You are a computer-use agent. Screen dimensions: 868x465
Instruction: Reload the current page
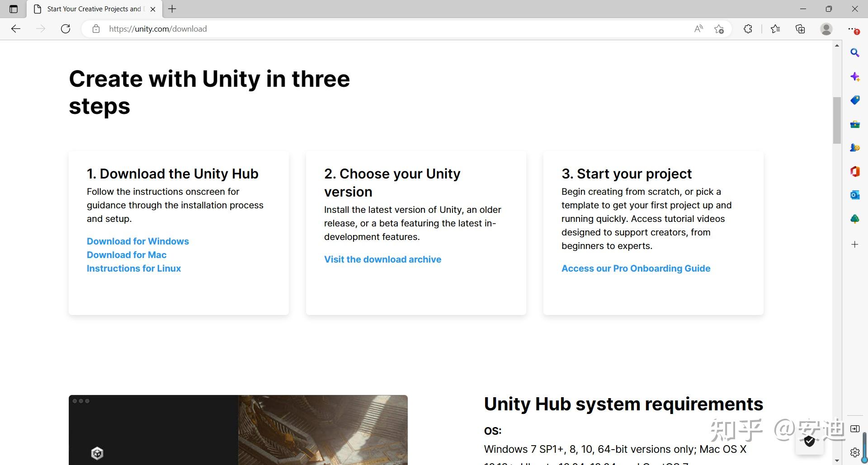pos(65,28)
